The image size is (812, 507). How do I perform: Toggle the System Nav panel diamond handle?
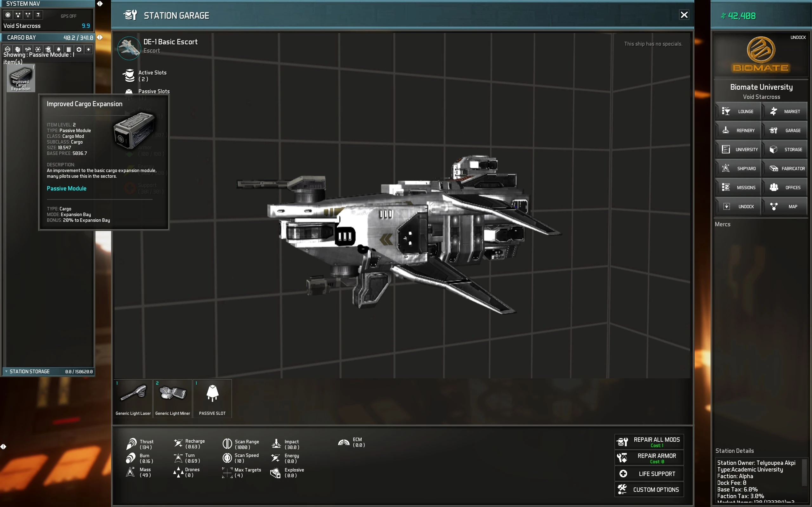point(100,4)
